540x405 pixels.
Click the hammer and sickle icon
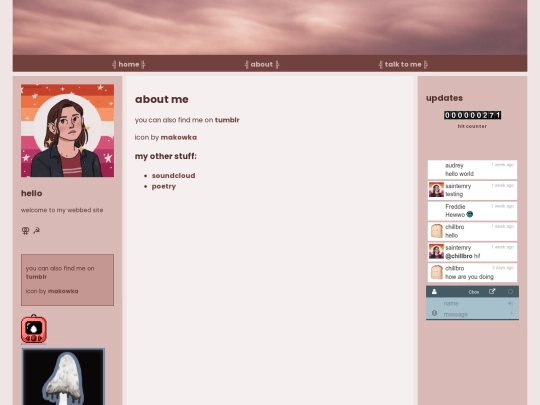37,230
